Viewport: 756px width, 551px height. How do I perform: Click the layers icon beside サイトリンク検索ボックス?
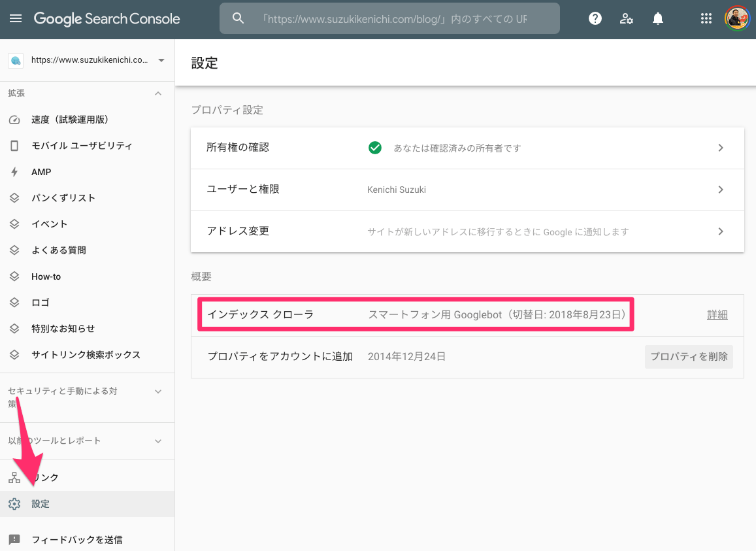[x=14, y=355]
